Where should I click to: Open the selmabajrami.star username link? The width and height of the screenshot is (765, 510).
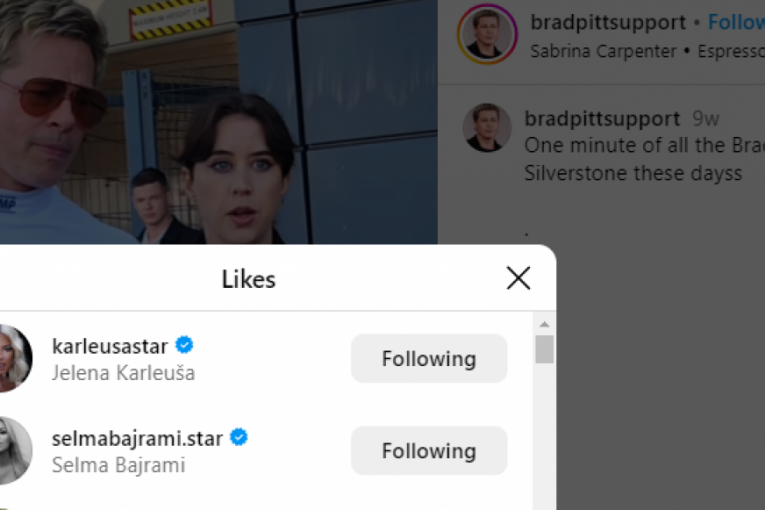(138, 438)
